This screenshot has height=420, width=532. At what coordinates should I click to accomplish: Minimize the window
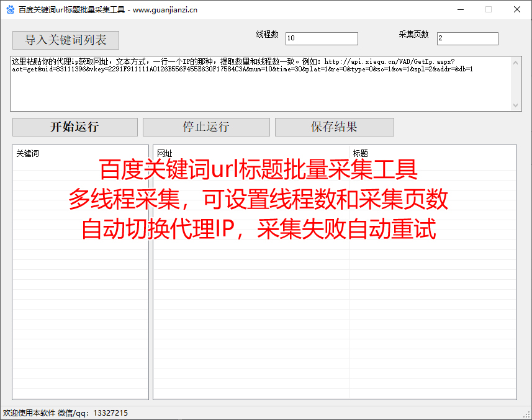pyautogui.click(x=461, y=9)
